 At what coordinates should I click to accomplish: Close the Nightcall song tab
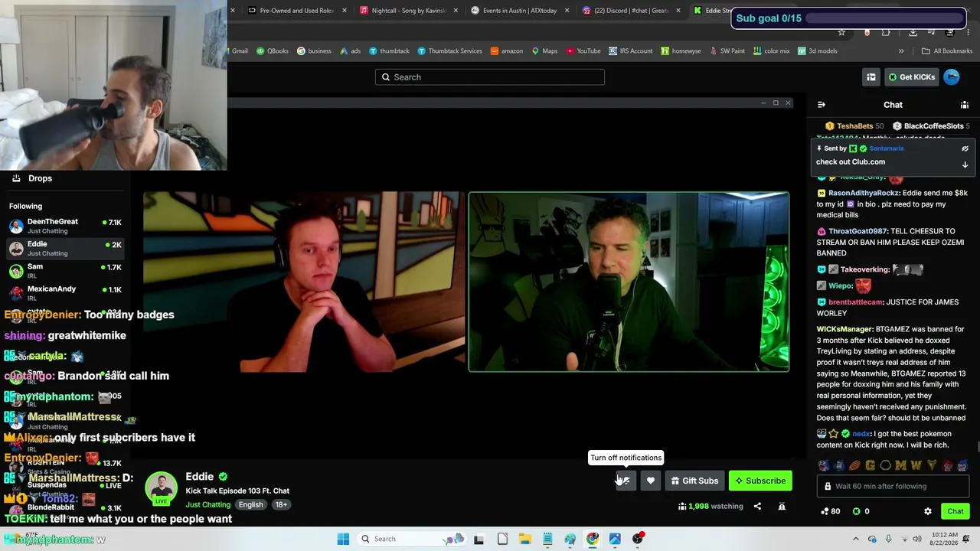pyautogui.click(x=456, y=11)
